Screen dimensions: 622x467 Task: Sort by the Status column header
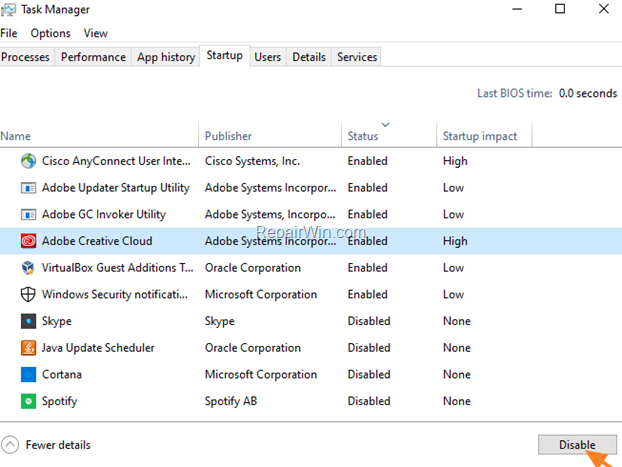[x=389, y=136]
